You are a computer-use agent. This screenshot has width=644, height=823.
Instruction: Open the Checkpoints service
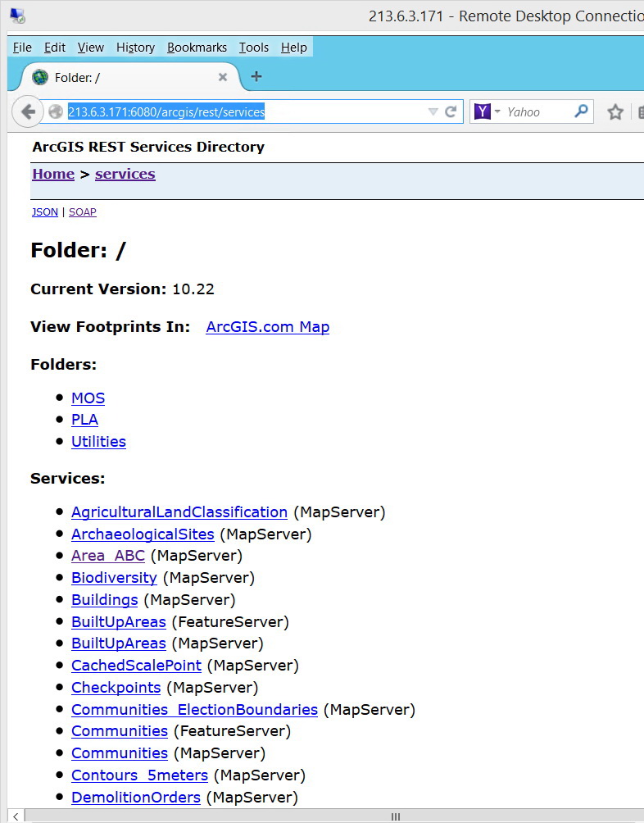pyautogui.click(x=116, y=687)
